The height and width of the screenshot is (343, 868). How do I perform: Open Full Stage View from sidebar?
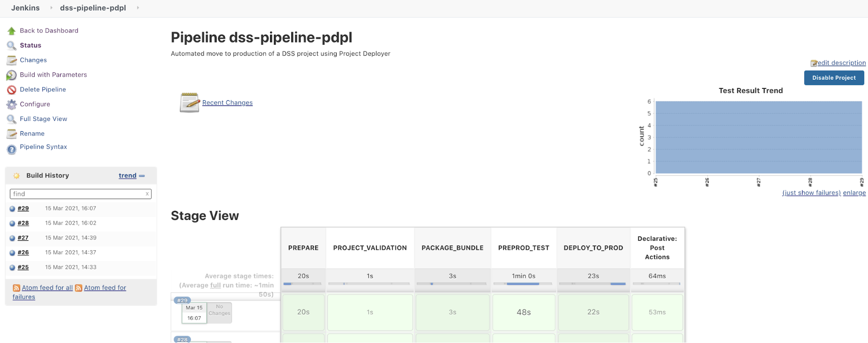point(43,119)
